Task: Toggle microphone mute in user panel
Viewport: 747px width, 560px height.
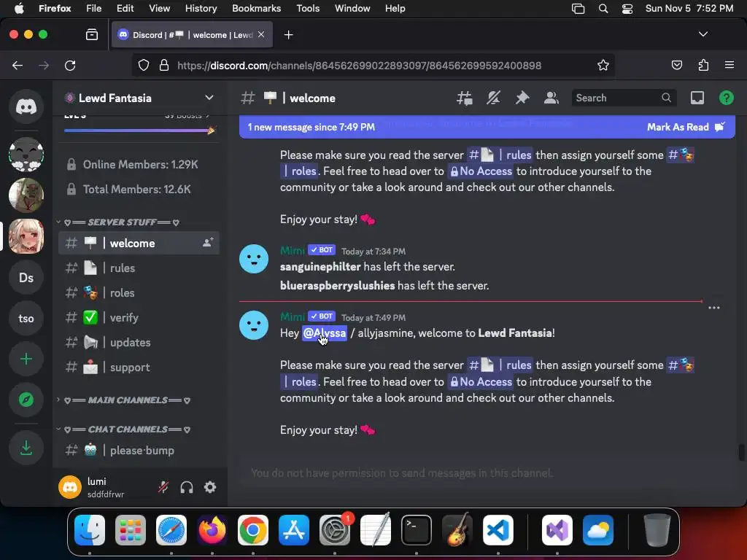Action: pyautogui.click(x=163, y=487)
